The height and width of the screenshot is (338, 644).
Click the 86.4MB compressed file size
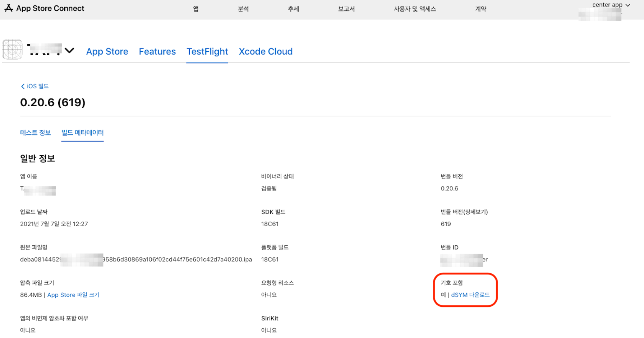[31, 295]
